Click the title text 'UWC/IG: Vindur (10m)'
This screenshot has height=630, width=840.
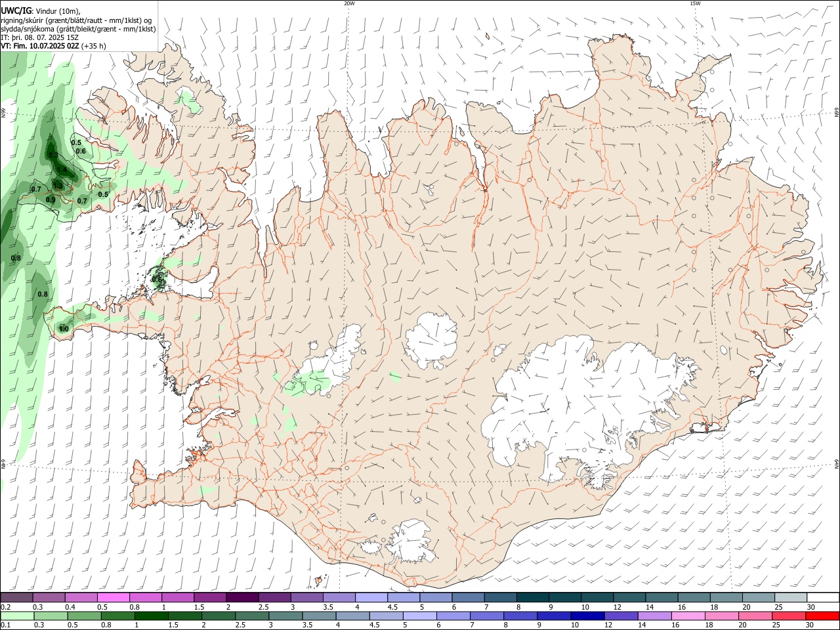coord(41,10)
